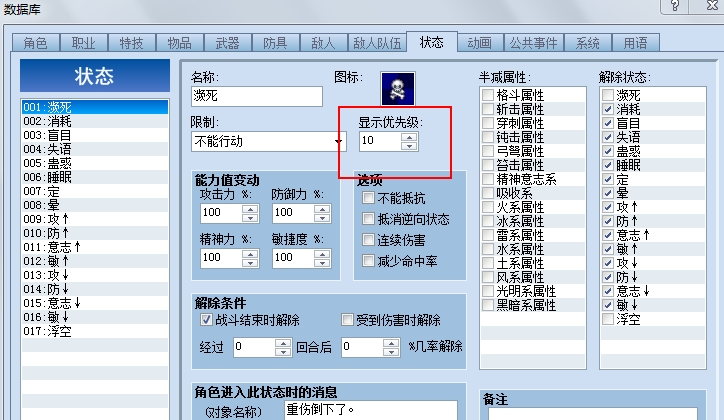Click the 显示优先级 number field
724x420 pixels.
(x=380, y=141)
